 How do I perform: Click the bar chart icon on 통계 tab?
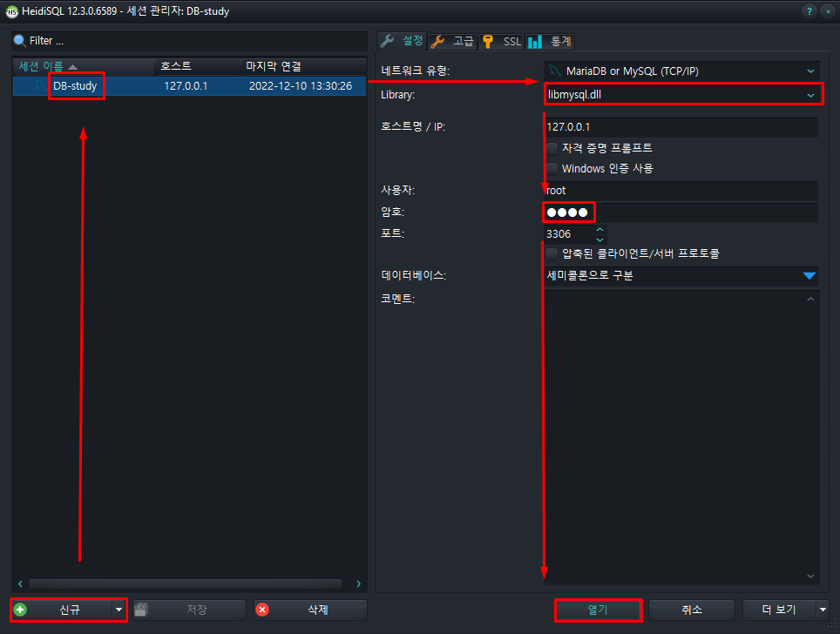(535, 41)
